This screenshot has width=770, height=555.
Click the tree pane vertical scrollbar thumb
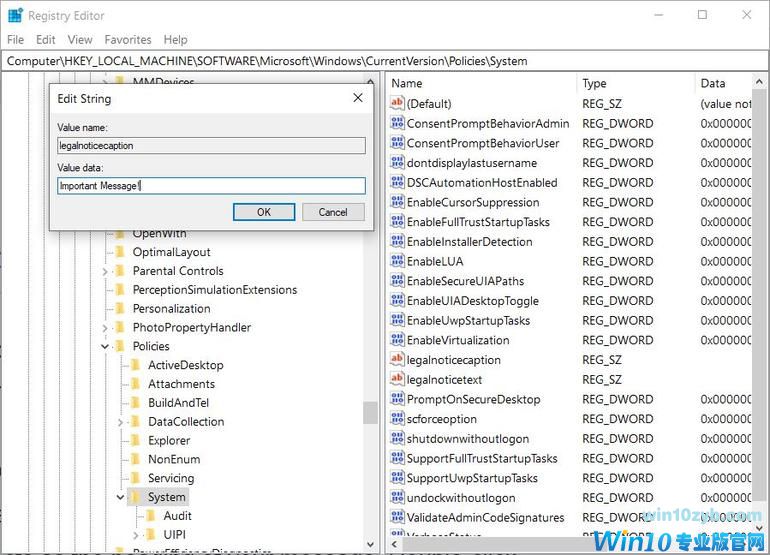tap(370, 412)
